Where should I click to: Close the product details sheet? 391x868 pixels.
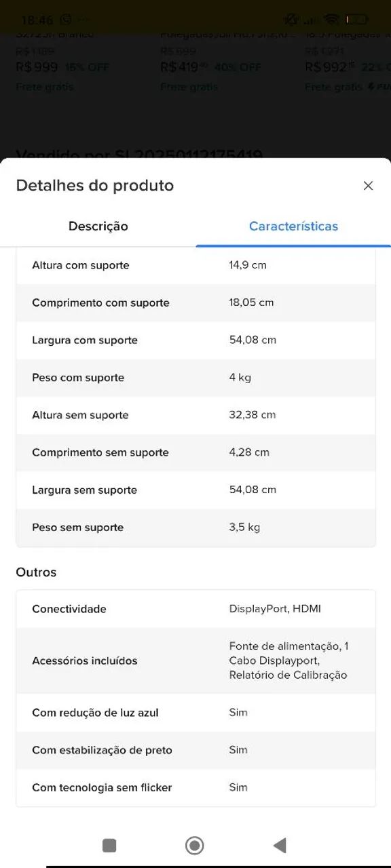[368, 185]
